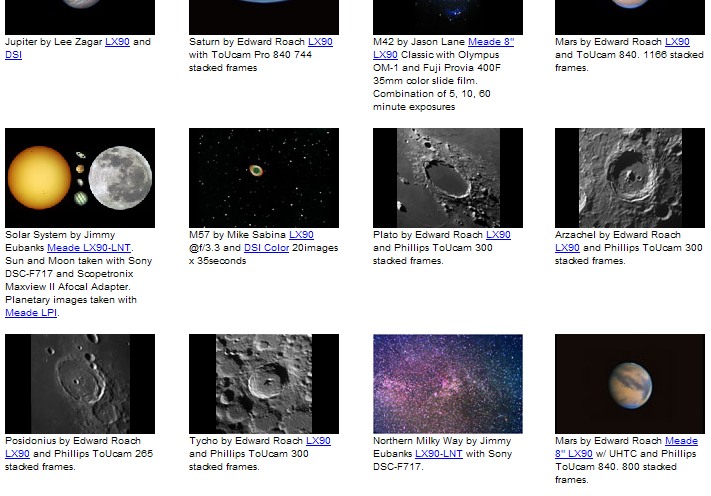Image resolution: width=711 pixels, height=496 pixels.
Task: View the M42 image above Jason Lane caption
Action: click(x=448, y=17)
